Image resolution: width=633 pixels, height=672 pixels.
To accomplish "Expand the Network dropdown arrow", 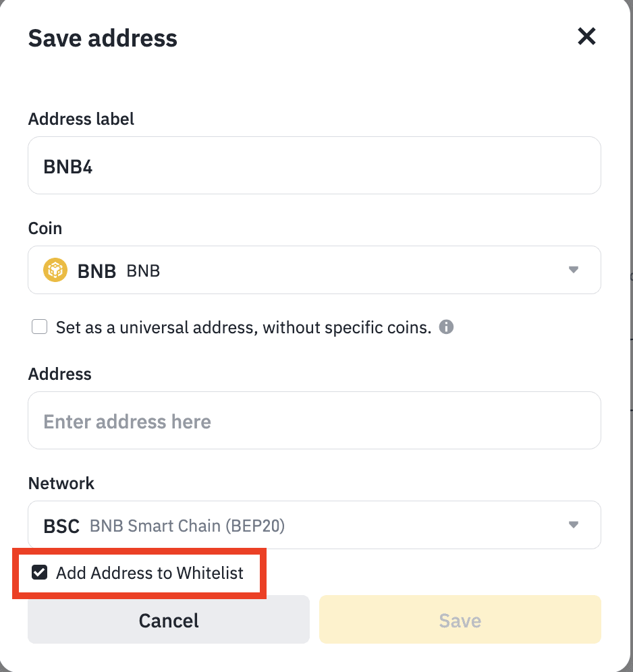I will click(x=574, y=525).
